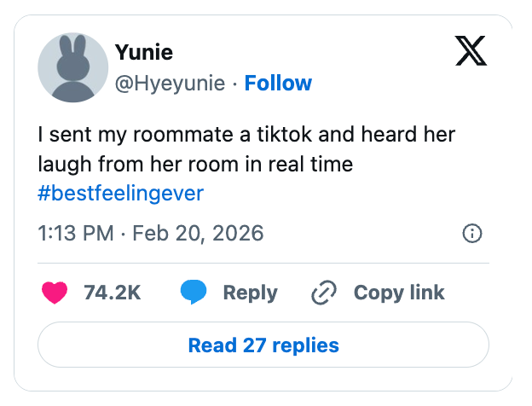Screen dimensions: 532x406
Task: Click the Copy link text label
Action: [399, 293]
